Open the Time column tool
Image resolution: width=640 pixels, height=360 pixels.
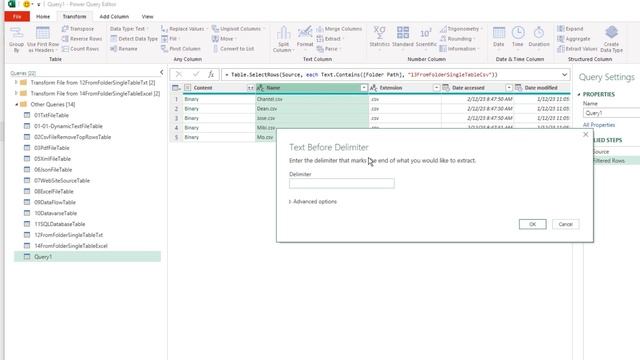(518, 39)
